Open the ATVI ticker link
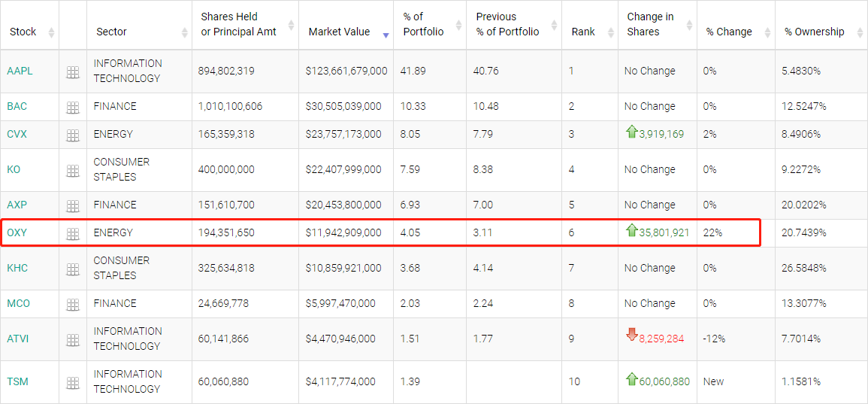This screenshot has height=404, width=868. 18,338
